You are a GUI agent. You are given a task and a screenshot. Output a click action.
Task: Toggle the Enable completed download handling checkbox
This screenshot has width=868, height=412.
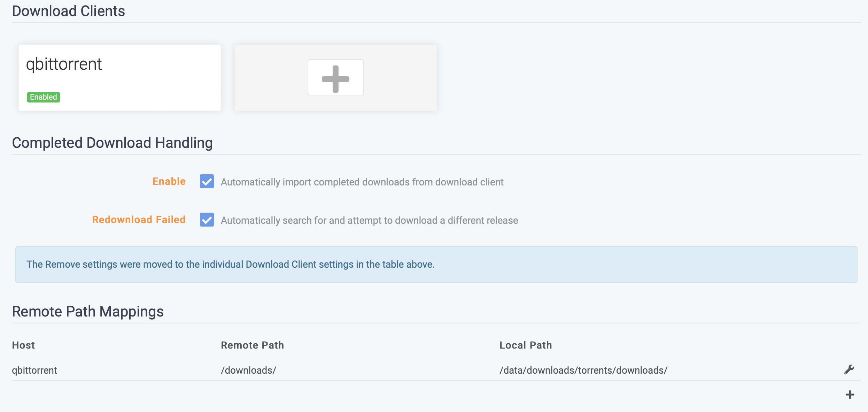(x=207, y=181)
